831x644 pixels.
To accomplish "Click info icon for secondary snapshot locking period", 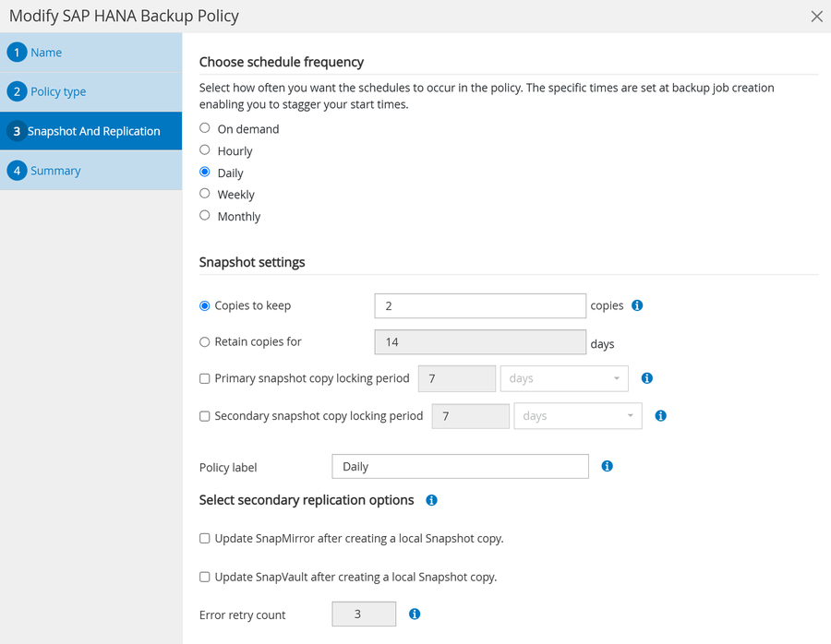I will click(x=661, y=416).
